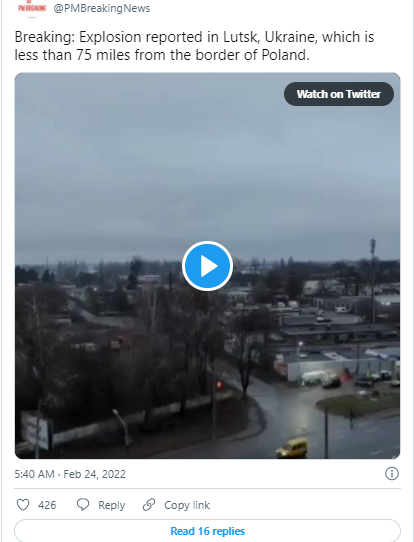Like the tweet with heart icon
Image resolution: width=414 pixels, height=542 pixels.
click(x=23, y=505)
